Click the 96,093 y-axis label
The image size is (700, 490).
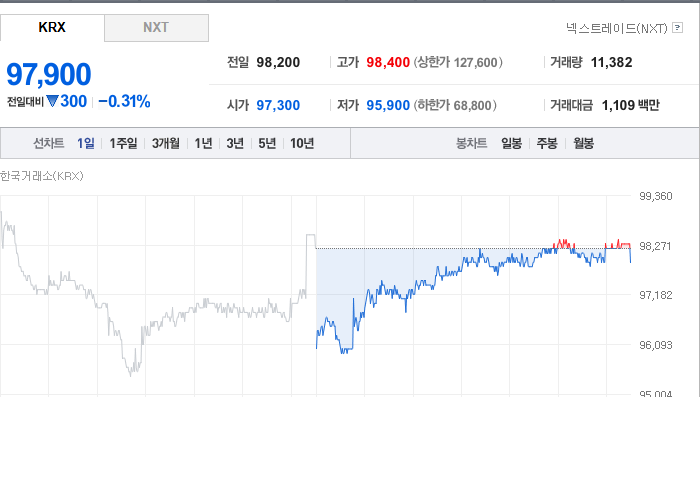coord(656,345)
